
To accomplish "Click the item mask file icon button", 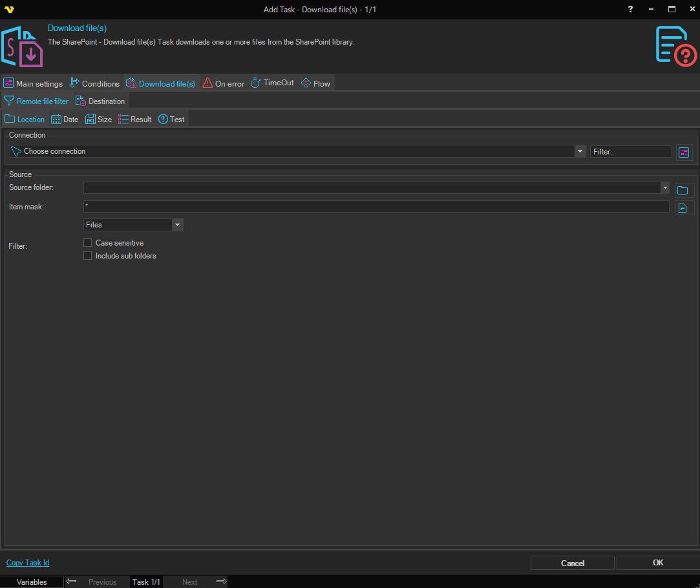I will pos(684,208).
